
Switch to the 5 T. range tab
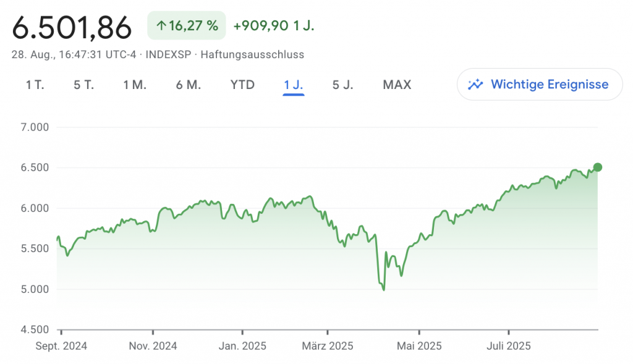coord(83,85)
